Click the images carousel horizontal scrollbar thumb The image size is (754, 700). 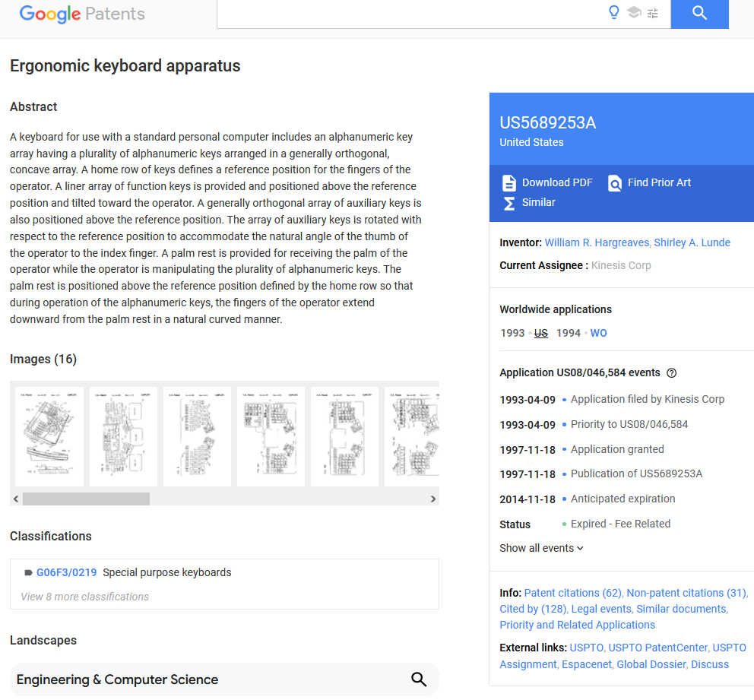(x=86, y=499)
